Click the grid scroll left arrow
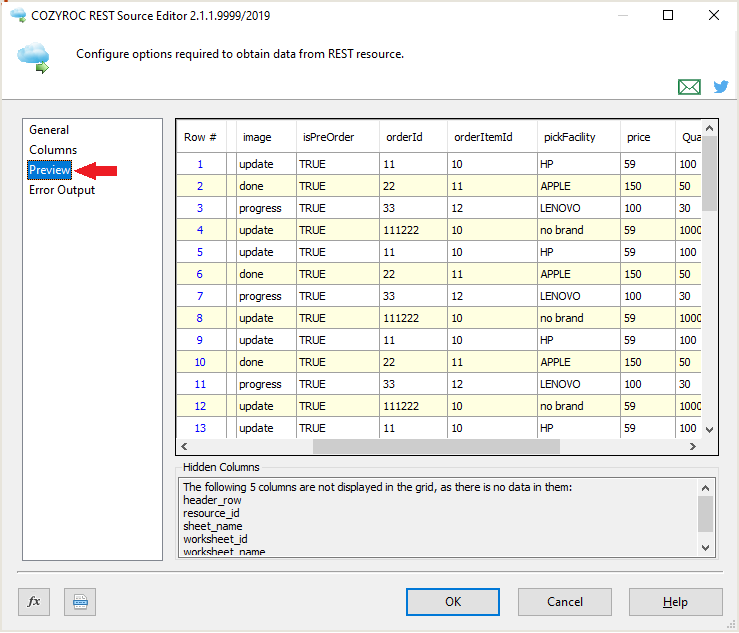Screen dimensions: 739x633 (184, 446)
